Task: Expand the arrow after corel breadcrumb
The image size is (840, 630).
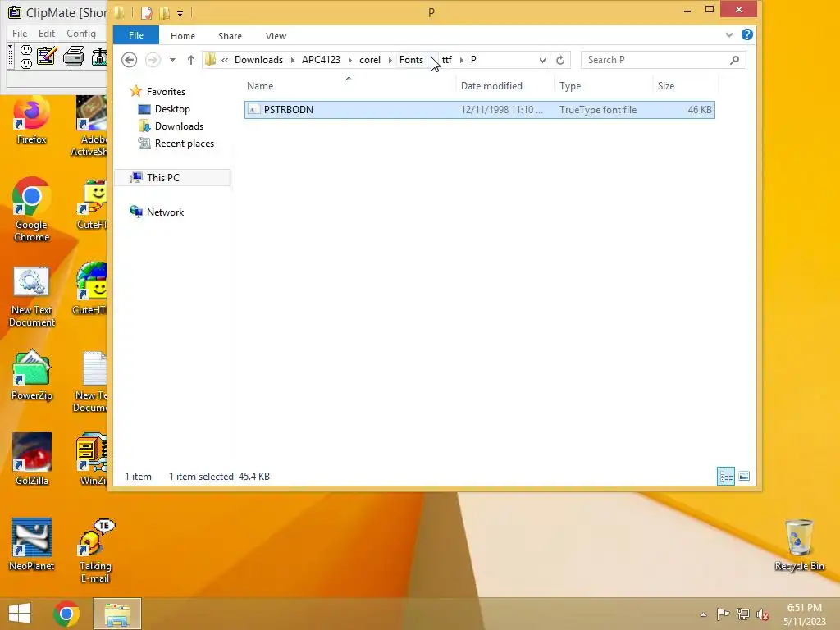Action: click(390, 60)
